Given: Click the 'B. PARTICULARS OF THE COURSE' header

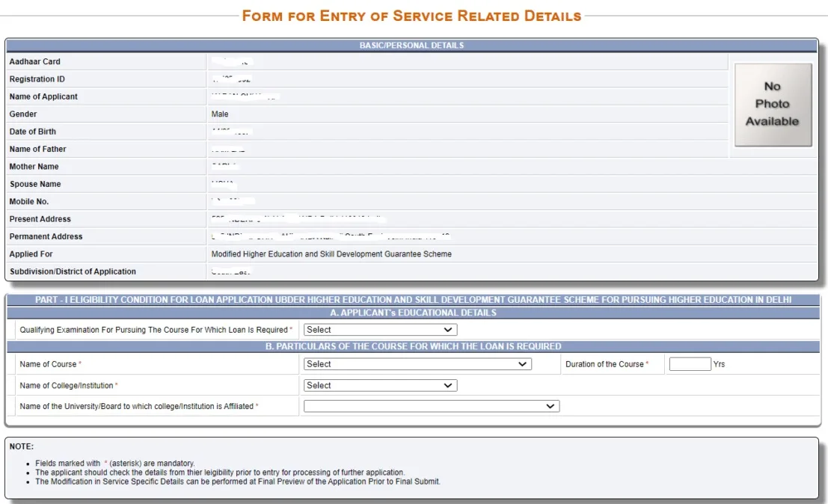Looking at the screenshot, I should click(x=413, y=346).
